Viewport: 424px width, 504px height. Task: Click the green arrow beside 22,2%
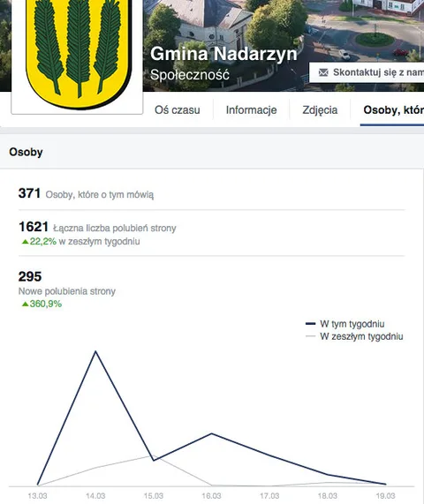(x=25, y=241)
